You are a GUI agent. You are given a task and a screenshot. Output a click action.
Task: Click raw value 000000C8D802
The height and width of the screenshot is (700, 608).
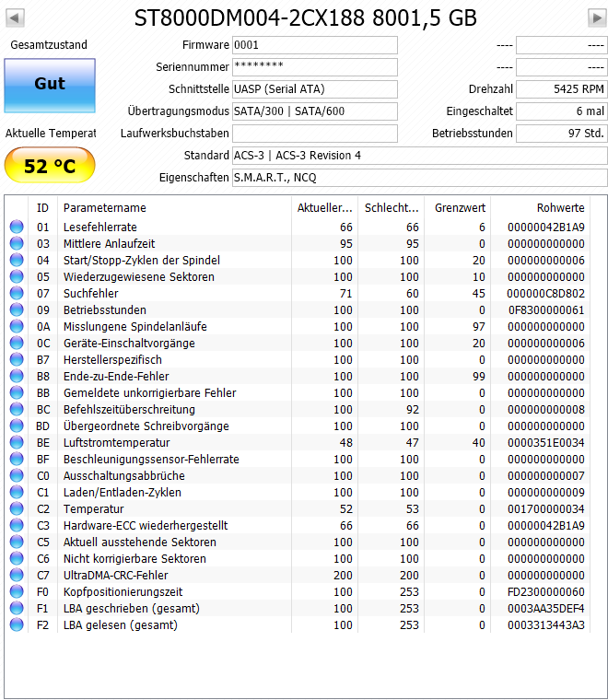[x=545, y=293]
